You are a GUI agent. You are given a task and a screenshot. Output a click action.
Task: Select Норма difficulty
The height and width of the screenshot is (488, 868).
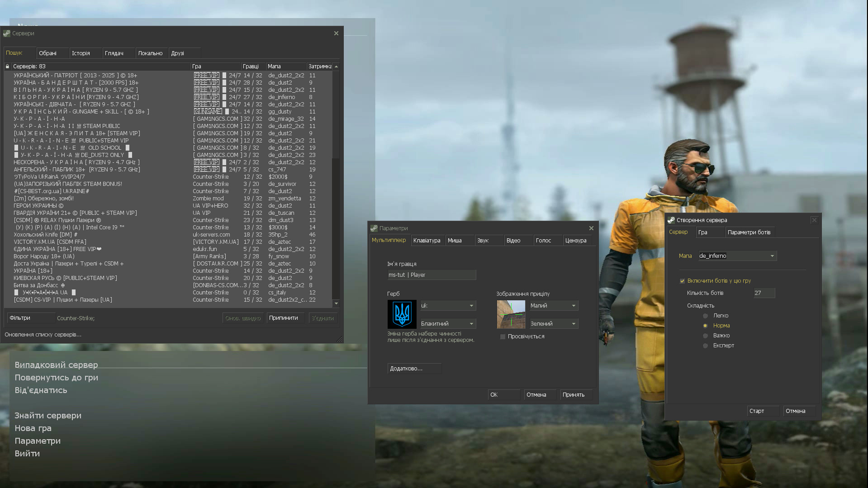(705, 326)
